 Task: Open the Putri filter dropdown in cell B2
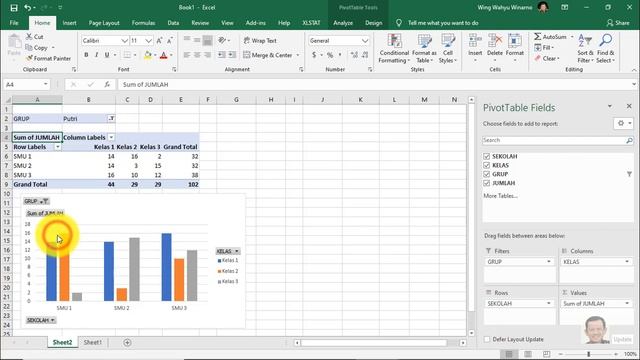111,119
